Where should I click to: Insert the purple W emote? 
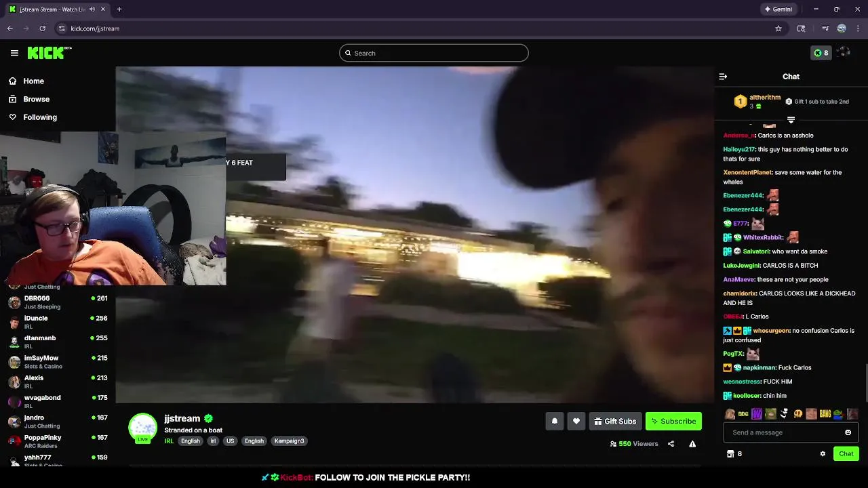pyautogui.click(x=757, y=413)
